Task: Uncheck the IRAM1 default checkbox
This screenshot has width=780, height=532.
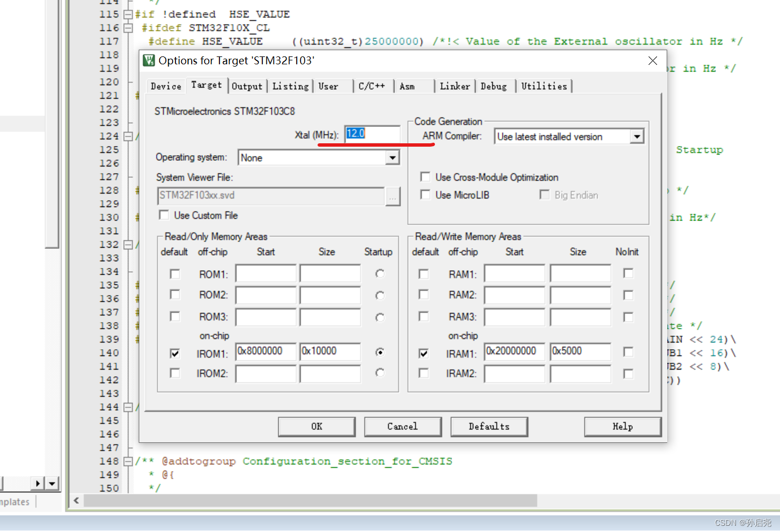Action: click(x=424, y=353)
